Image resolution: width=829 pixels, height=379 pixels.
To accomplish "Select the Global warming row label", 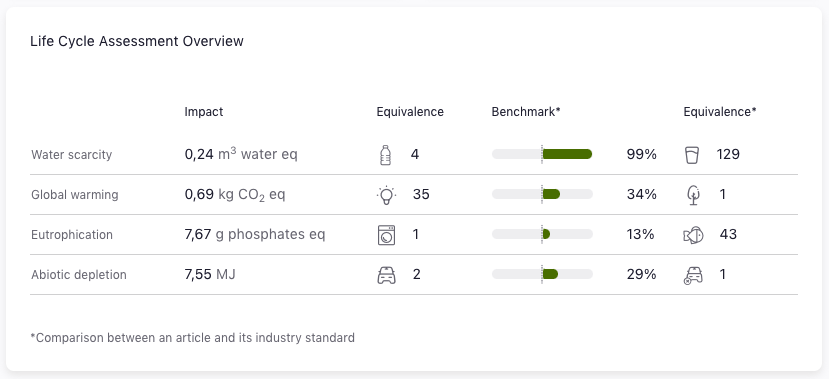I will (x=75, y=195).
